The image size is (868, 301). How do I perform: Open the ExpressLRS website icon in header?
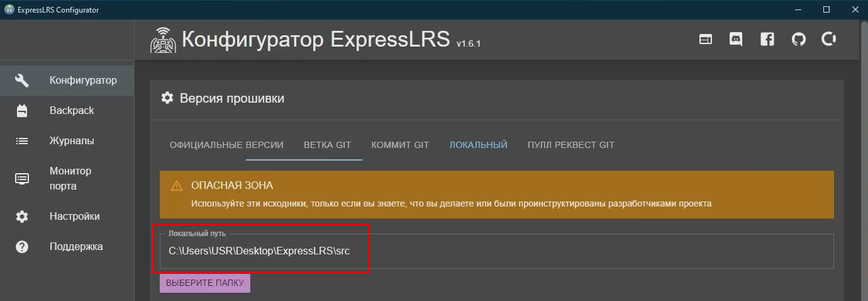pos(706,40)
